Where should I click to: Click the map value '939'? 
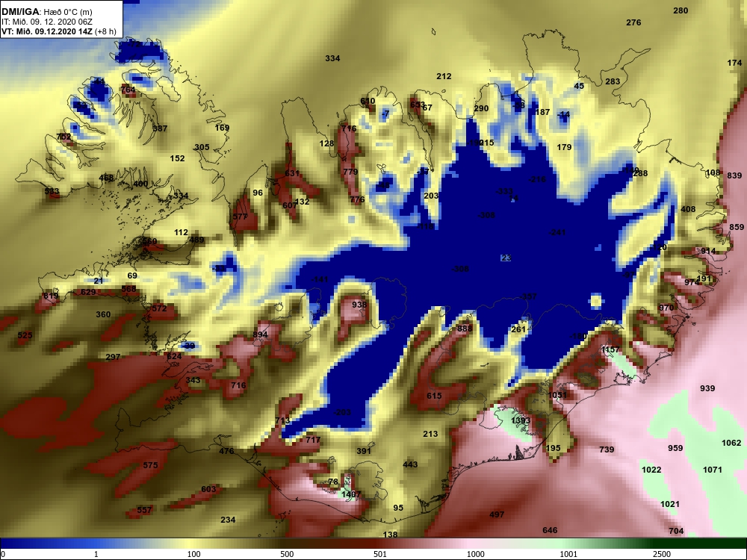707,388
